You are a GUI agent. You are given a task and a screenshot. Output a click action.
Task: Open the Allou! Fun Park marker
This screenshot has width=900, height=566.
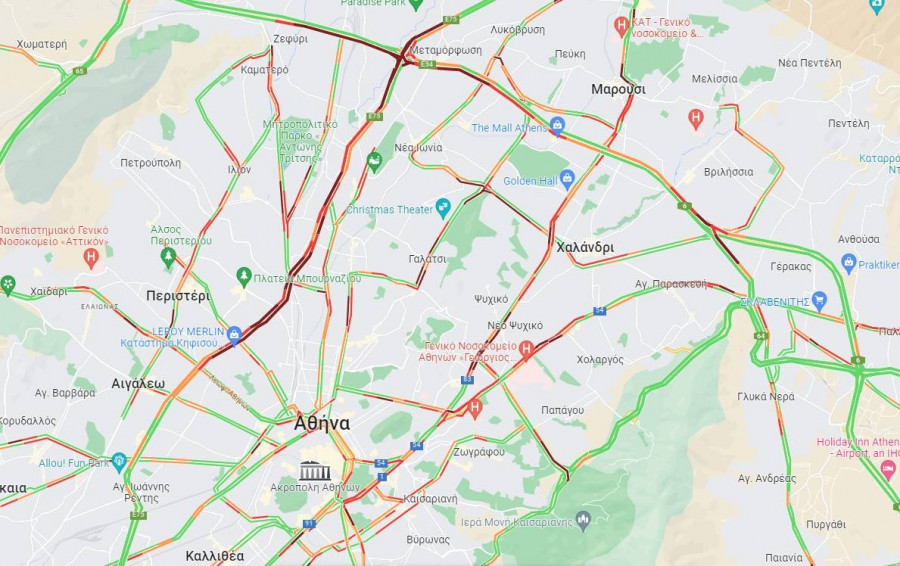(x=119, y=462)
